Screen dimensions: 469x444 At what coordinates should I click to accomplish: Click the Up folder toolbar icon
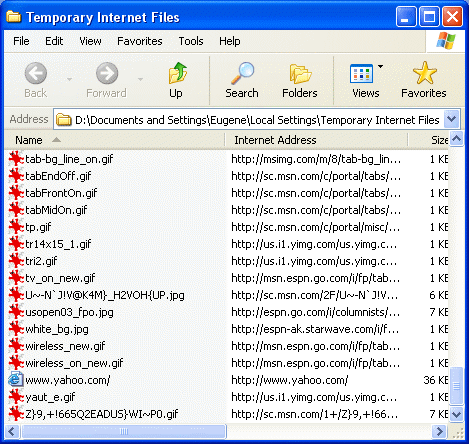tap(177, 73)
